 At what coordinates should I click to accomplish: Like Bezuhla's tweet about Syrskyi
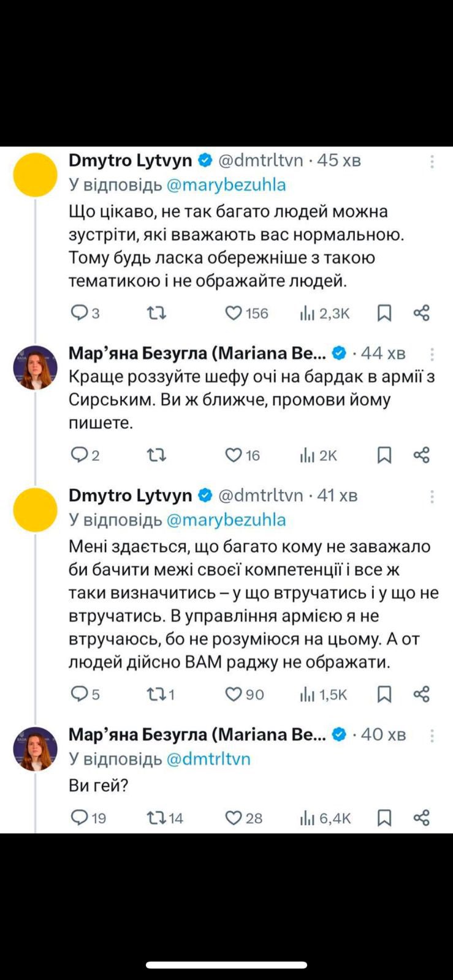(x=234, y=455)
